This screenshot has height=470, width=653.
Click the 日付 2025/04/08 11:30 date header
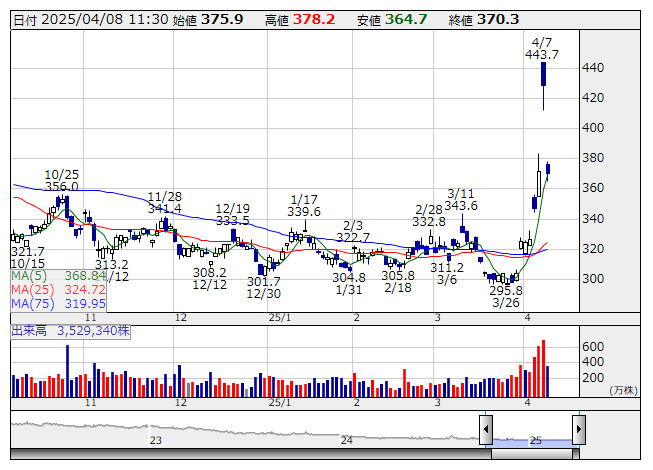[x=91, y=20]
